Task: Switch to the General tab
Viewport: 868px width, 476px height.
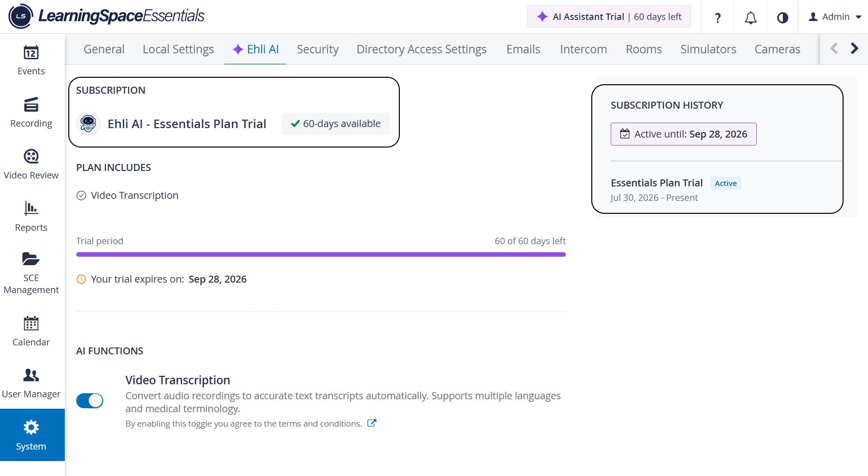Action: (104, 49)
